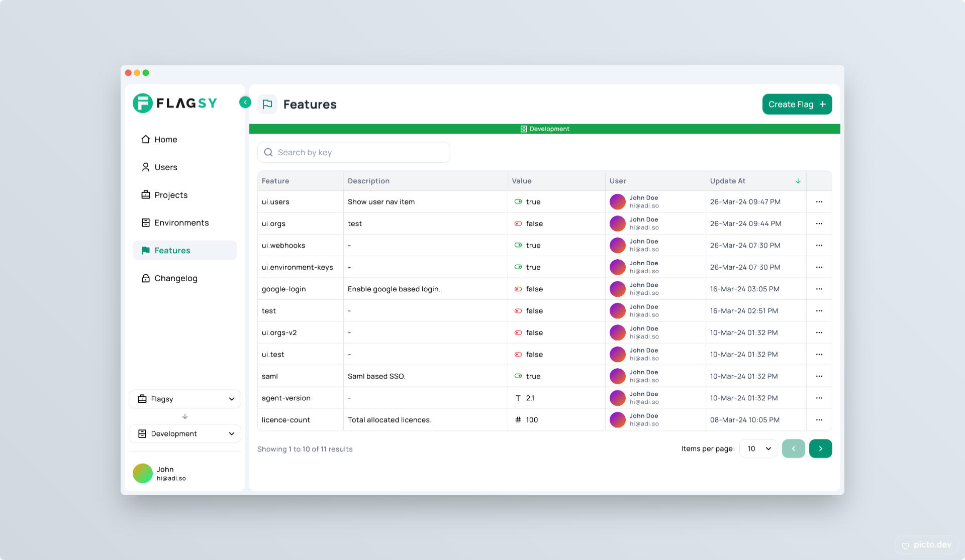Expand the Development environment dropdown

pyautogui.click(x=230, y=433)
